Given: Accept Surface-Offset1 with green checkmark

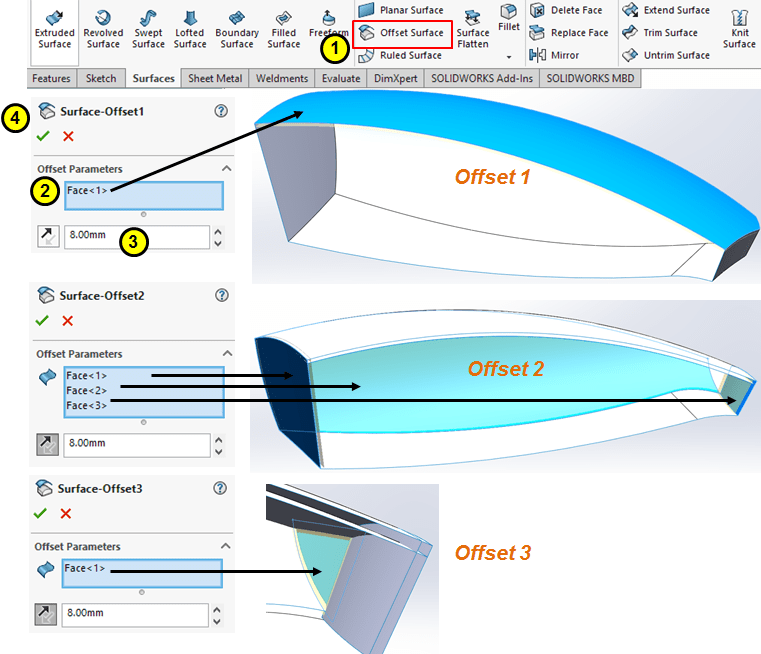Looking at the screenshot, I should click(42, 136).
